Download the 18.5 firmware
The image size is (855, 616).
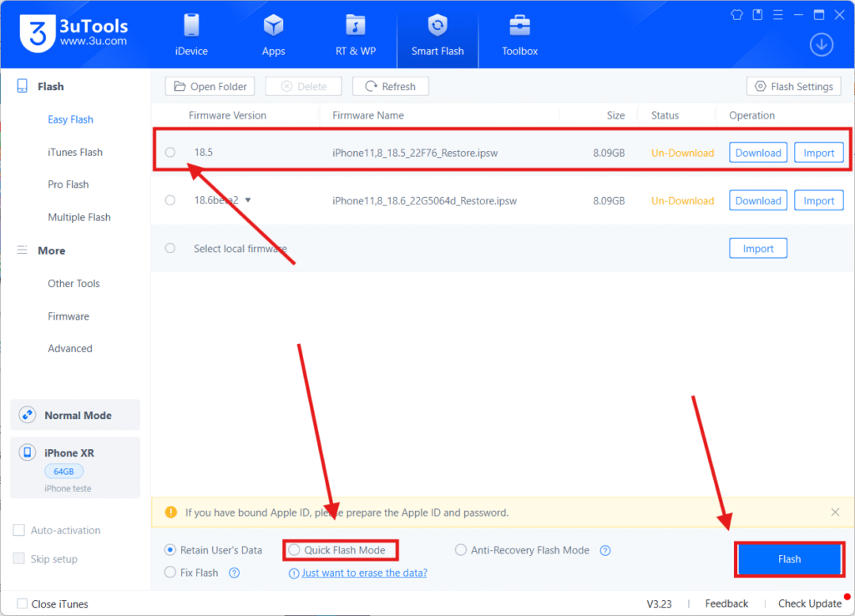[x=758, y=153]
